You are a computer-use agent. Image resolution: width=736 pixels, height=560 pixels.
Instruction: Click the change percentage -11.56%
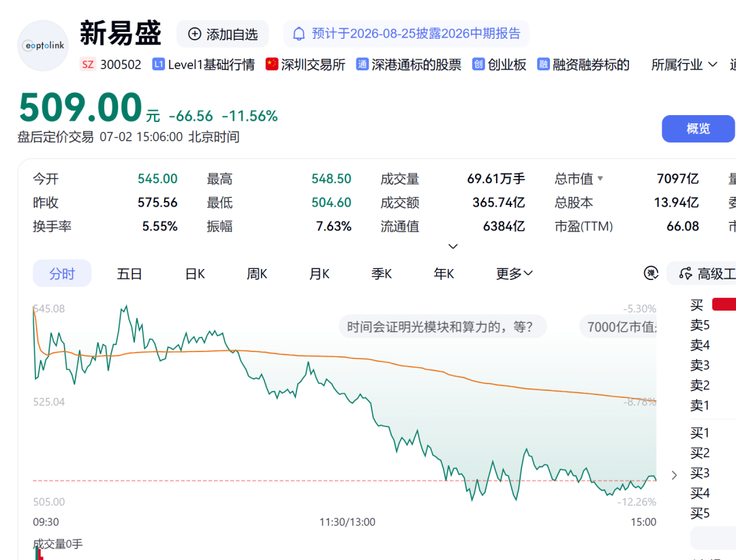pos(249,116)
